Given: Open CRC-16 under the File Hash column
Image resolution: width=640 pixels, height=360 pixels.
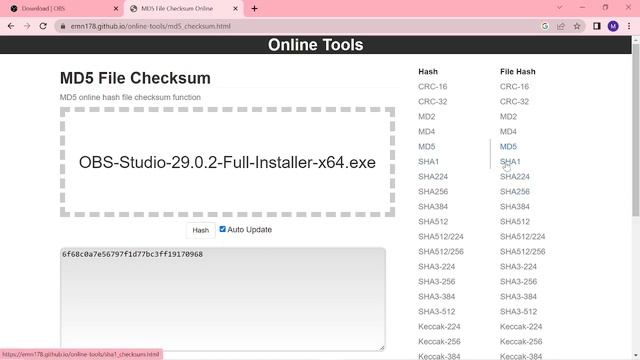Looking at the screenshot, I should tap(514, 87).
